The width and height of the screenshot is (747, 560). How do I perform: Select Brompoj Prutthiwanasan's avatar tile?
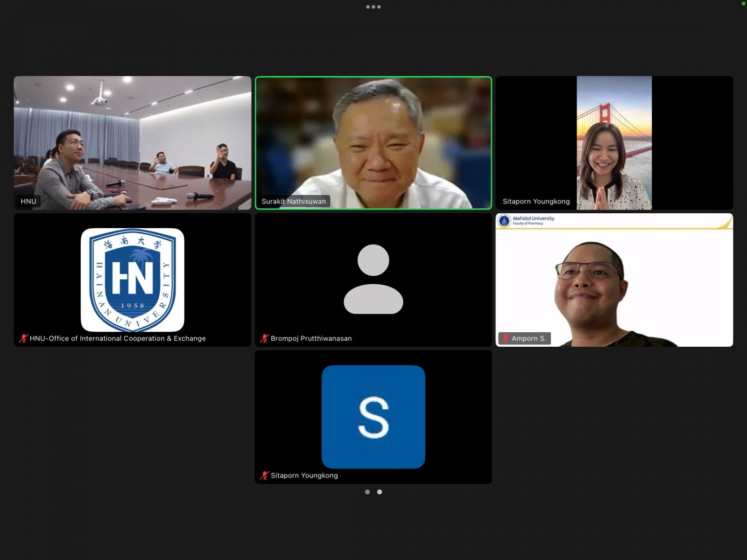(373, 280)
